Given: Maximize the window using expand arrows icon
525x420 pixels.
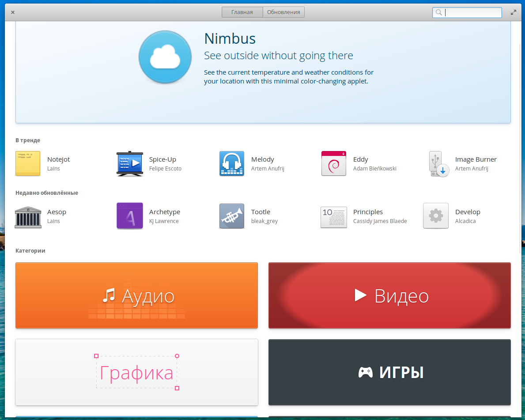Looking at the screenshot, I should point(514,12).
